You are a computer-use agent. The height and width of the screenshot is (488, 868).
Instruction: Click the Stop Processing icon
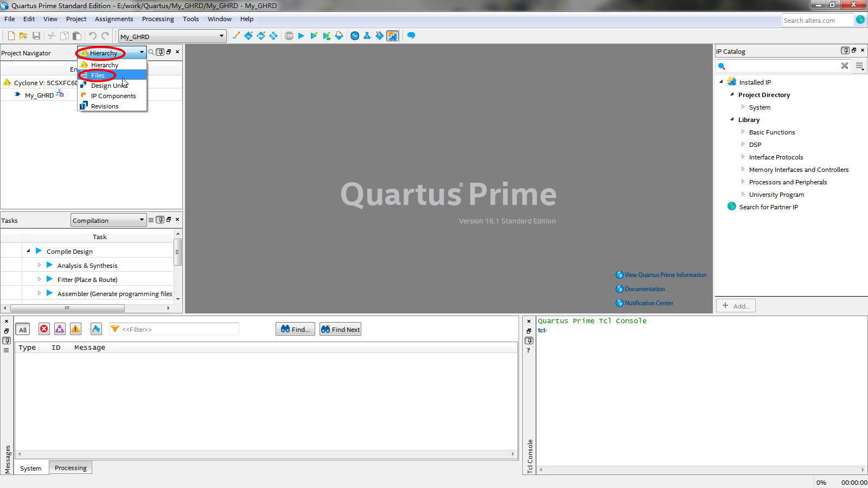pos(289,36)
